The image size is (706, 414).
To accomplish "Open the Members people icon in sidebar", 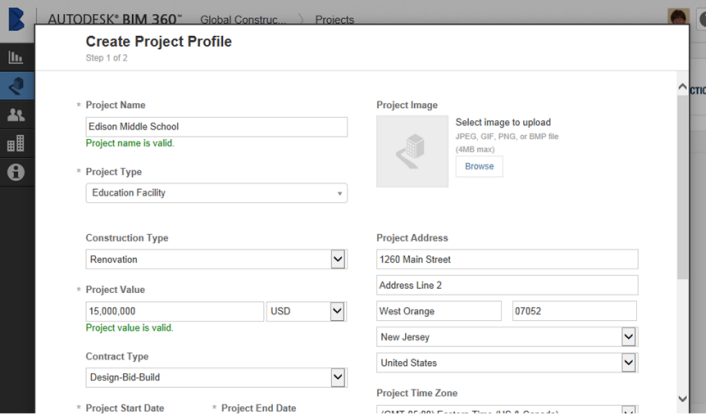I will pos(16,115).
